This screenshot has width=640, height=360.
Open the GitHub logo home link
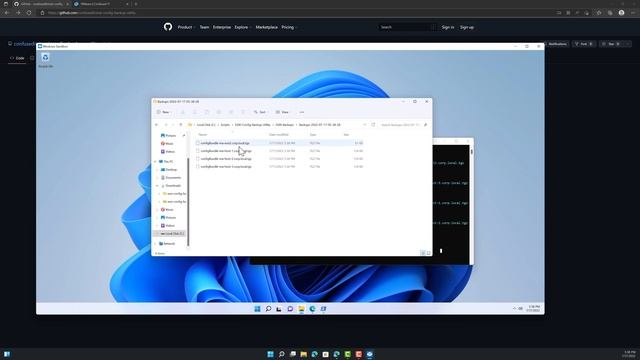click(168, 27)
